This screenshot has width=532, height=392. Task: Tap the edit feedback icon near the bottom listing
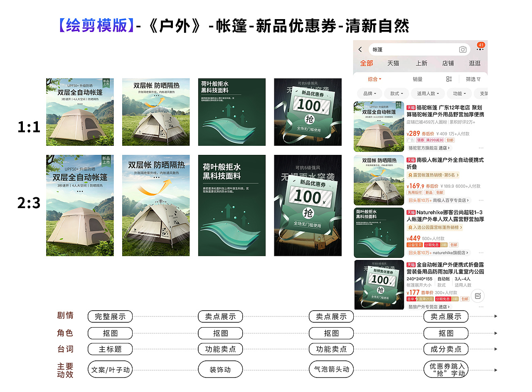478,295
